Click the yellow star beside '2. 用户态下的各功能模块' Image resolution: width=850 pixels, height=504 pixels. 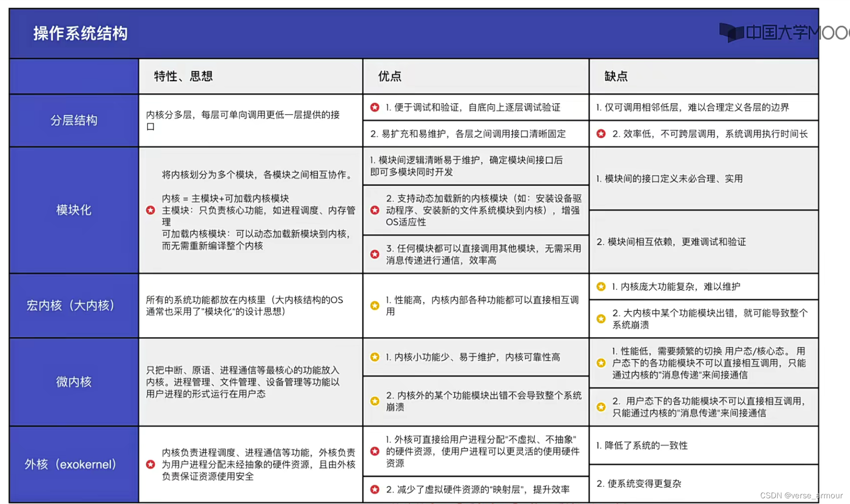601,407
